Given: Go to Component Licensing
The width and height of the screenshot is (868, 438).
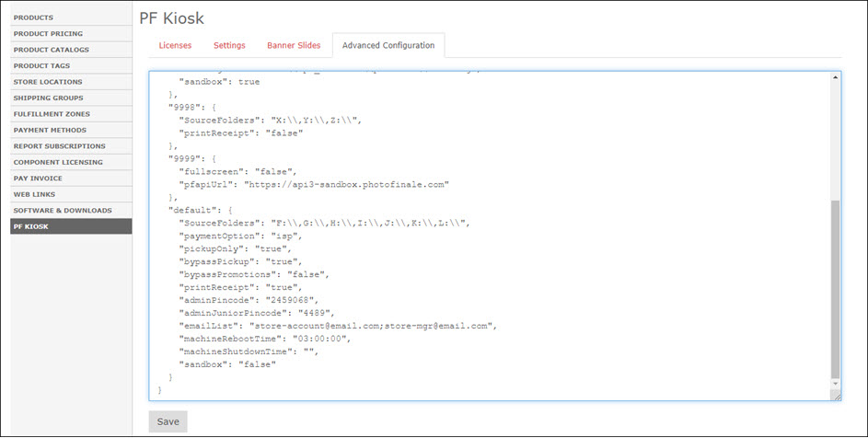Looking at the screenshot, I should click(71, 162).
